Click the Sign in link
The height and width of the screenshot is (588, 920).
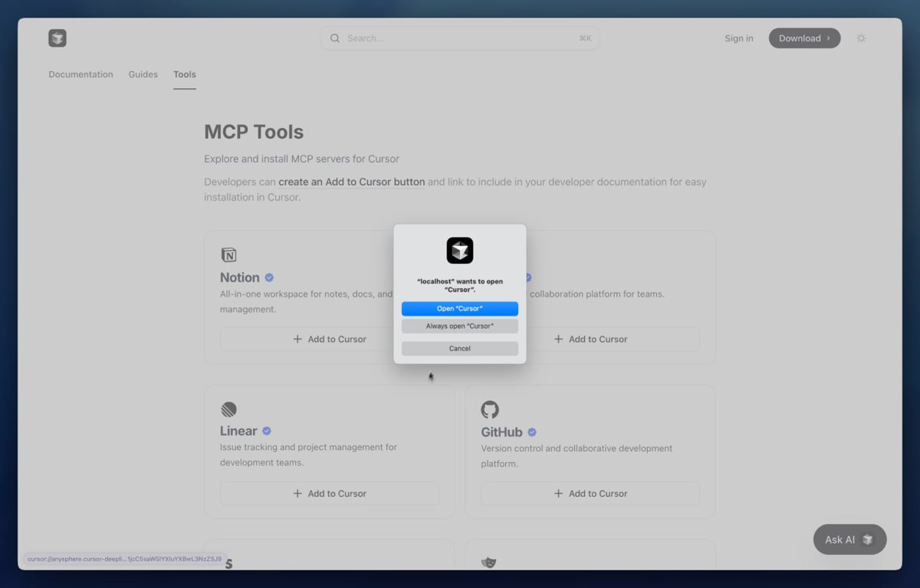click(739, 38)
